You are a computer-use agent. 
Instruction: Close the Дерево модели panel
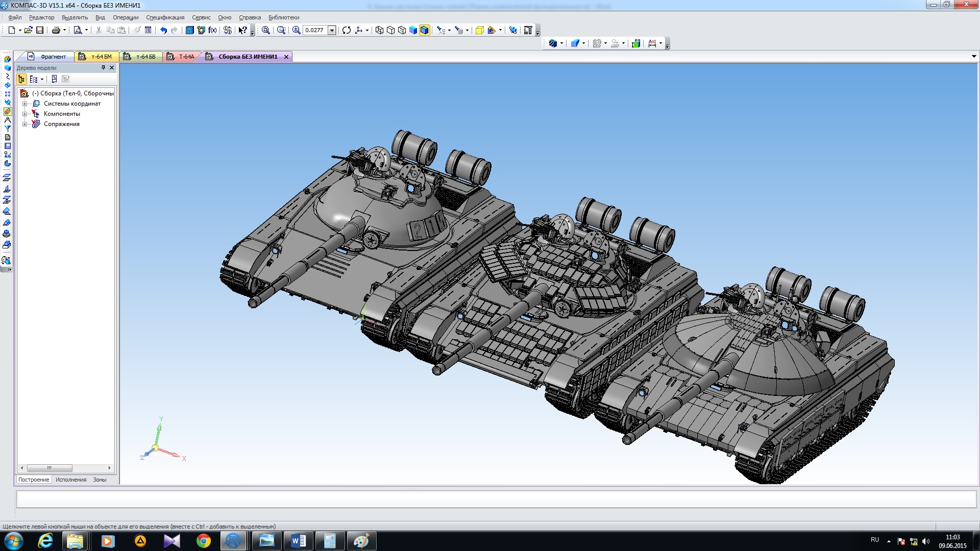coord(112,68)
